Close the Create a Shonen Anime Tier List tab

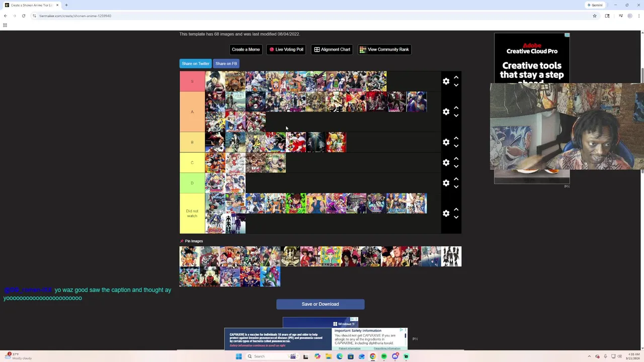pyautogui.click(x=57, y=5)
